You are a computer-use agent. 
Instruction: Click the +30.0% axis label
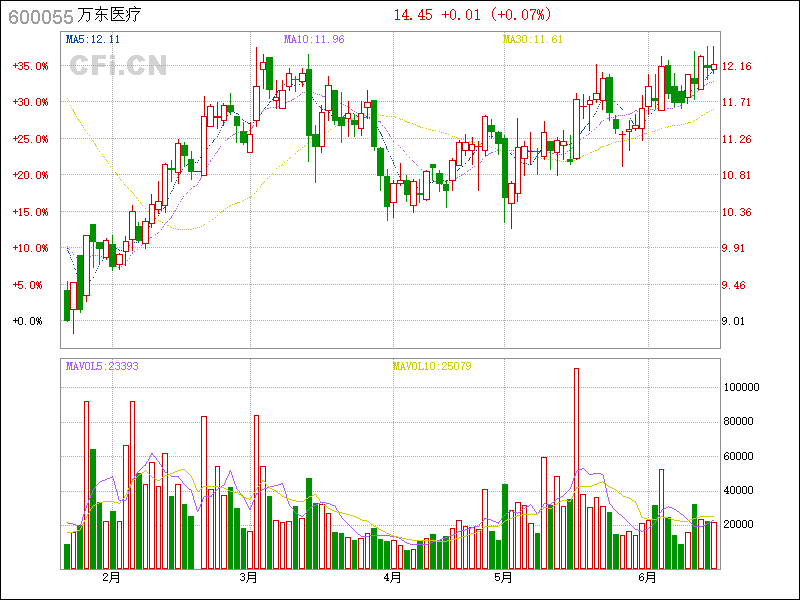(x=30, y=103)
